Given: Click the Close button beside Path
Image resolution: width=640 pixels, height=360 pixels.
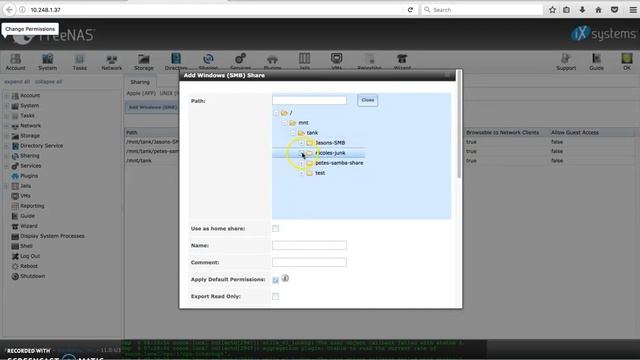Looking at the screenshot, I should [367, 100].
